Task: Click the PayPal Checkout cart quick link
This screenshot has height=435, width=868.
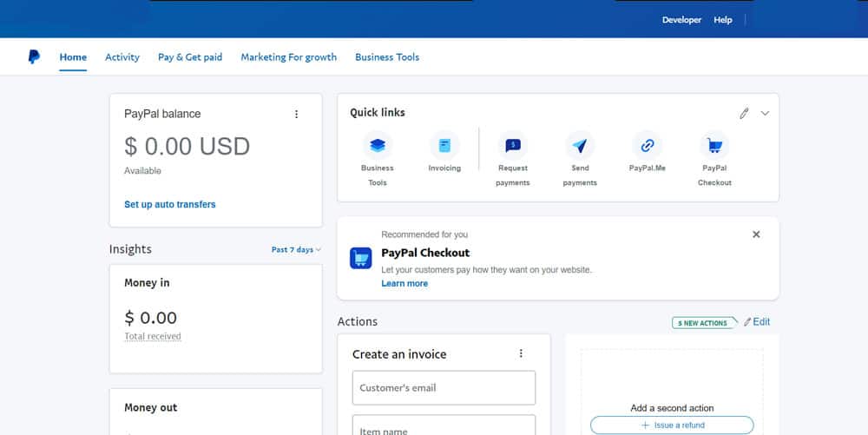Action: coord(714,145)
